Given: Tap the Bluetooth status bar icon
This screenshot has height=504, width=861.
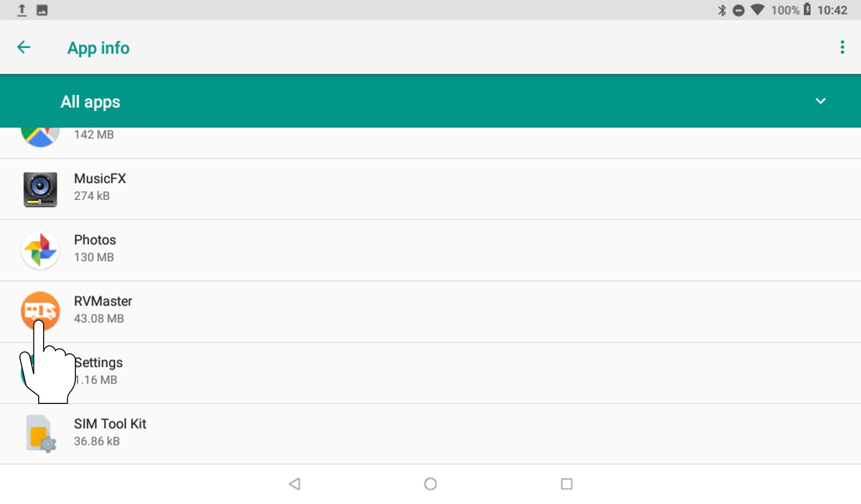Looking at the screenshot, I should pos(722,10).
